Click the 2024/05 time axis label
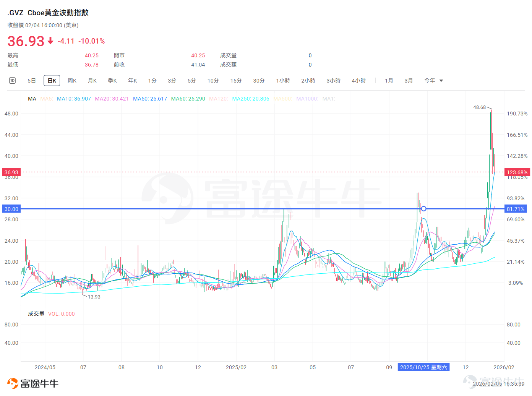532x396 pixels. tap(45, 367)
